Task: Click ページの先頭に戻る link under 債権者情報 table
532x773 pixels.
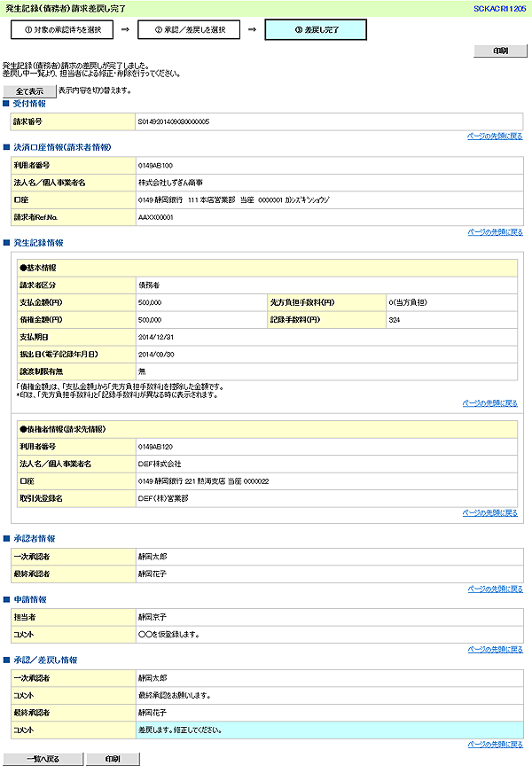Action: [490, 512]
